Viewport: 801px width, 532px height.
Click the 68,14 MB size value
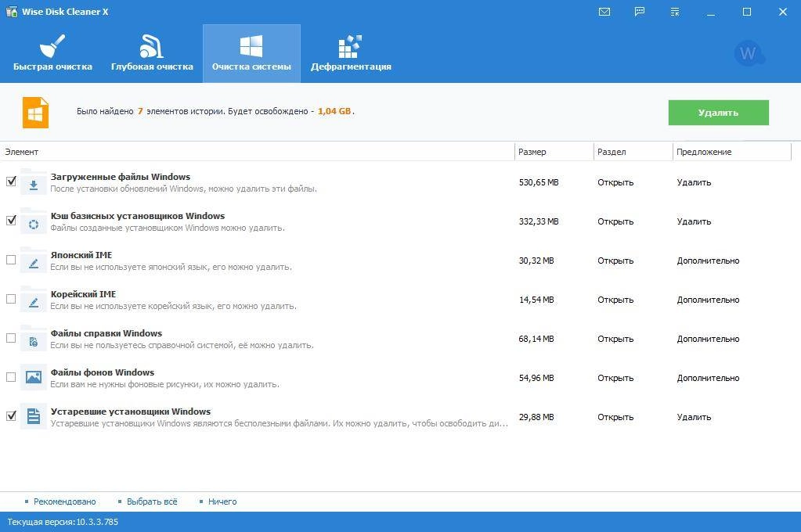pos(536,339)
